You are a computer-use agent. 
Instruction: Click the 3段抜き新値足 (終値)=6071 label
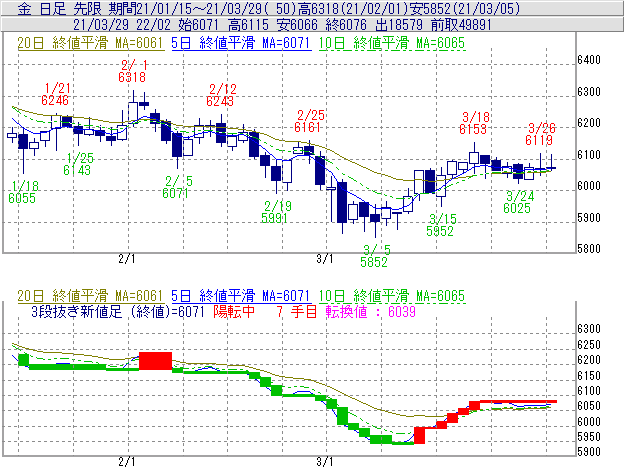[118, 311]
